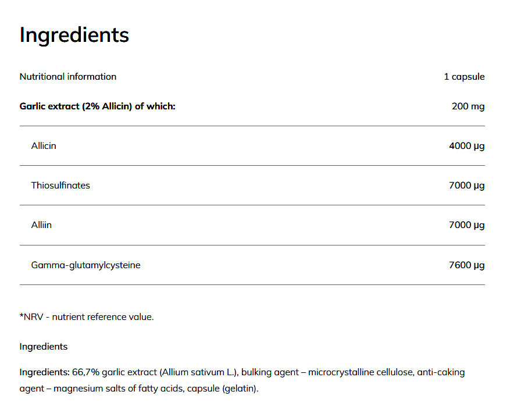Click the NRV nutrient reference value footnote
Viewport: 510px width, 420px height.
[x=87, y=317]
